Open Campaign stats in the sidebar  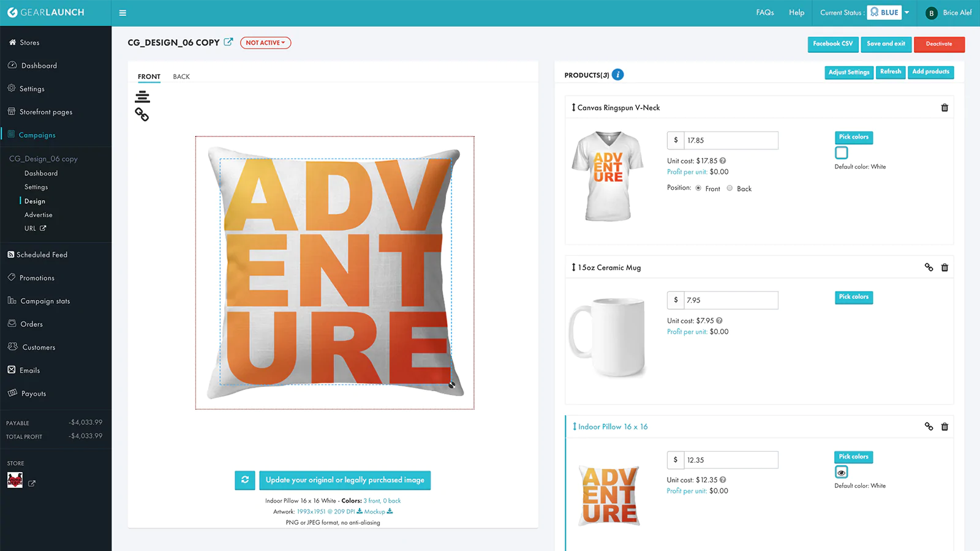[39, 301]
